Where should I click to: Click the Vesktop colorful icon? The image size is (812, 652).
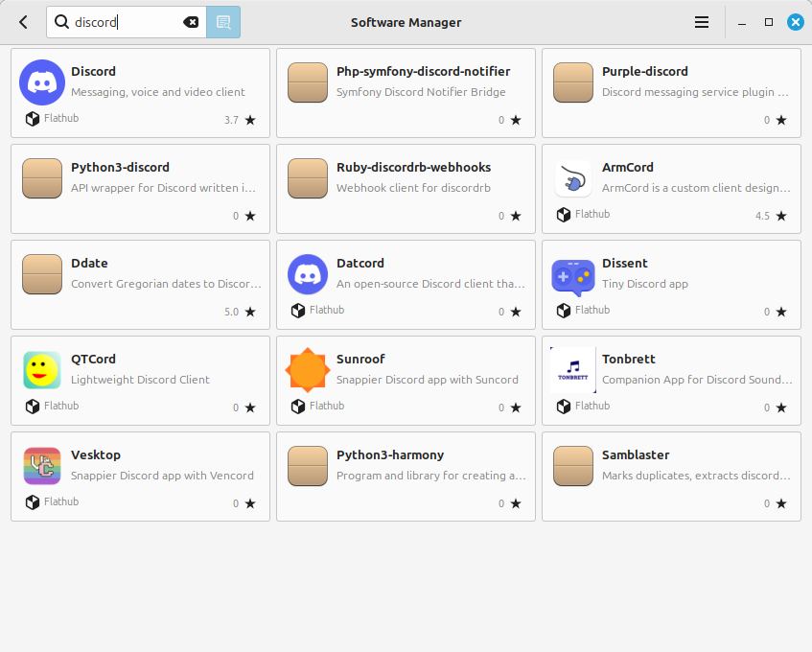pyautogui.click(x=41, y=466)
